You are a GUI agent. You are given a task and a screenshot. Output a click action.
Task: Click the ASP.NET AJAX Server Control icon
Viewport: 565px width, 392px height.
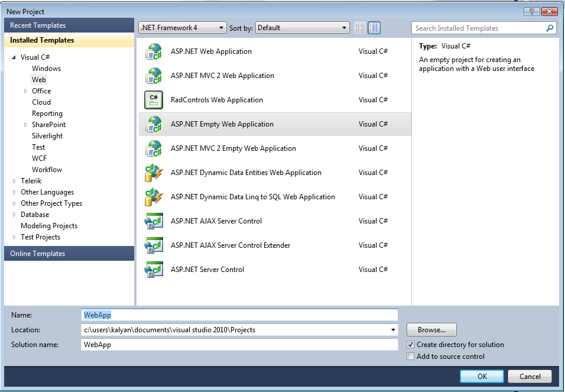pyautogui.click(x=154, y=221)
